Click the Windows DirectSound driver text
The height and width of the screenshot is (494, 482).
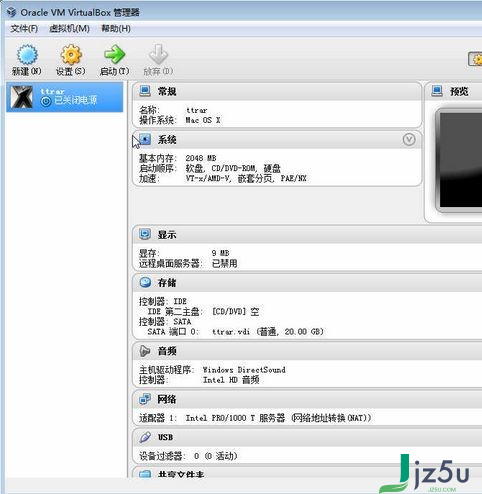pos(244,370)
